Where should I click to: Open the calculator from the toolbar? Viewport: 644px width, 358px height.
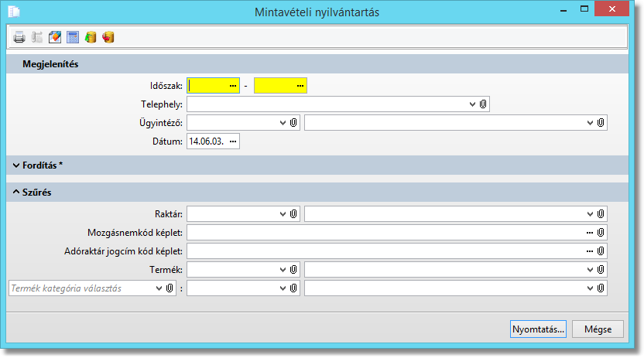[73, 36]
